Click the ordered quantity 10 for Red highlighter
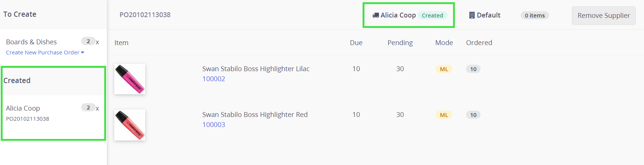Image resolution: width=644 pixels, height=165 pixels. click(473, 115)
